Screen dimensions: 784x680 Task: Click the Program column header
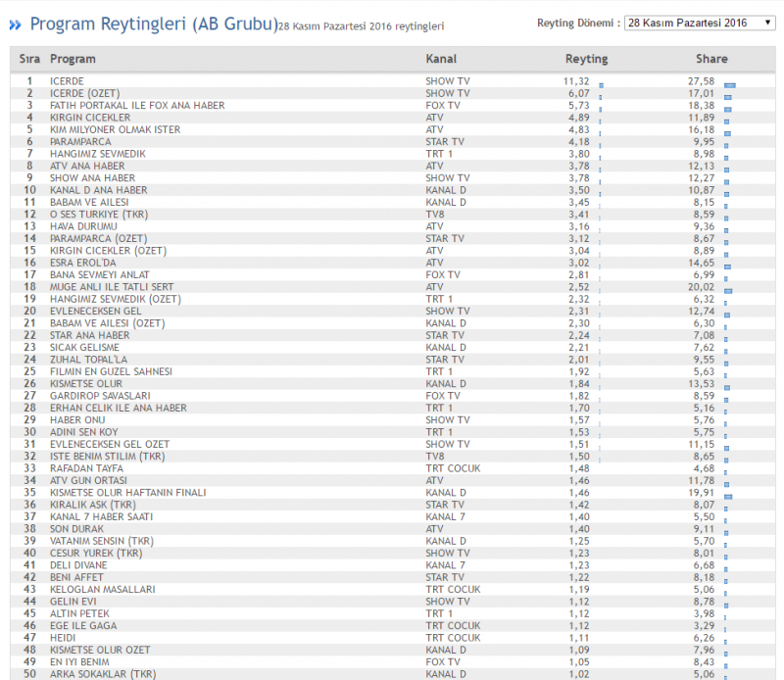pyautogui.click(x=73, y=59)
